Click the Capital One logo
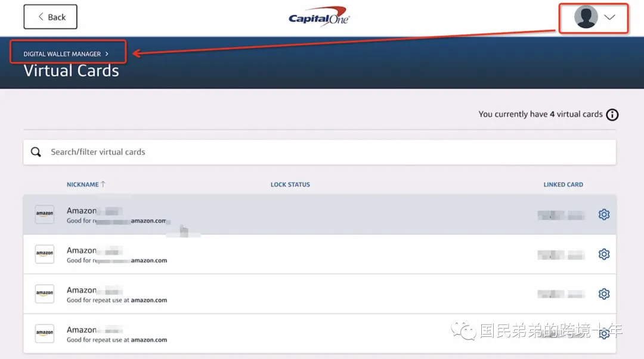 [319, 17]
